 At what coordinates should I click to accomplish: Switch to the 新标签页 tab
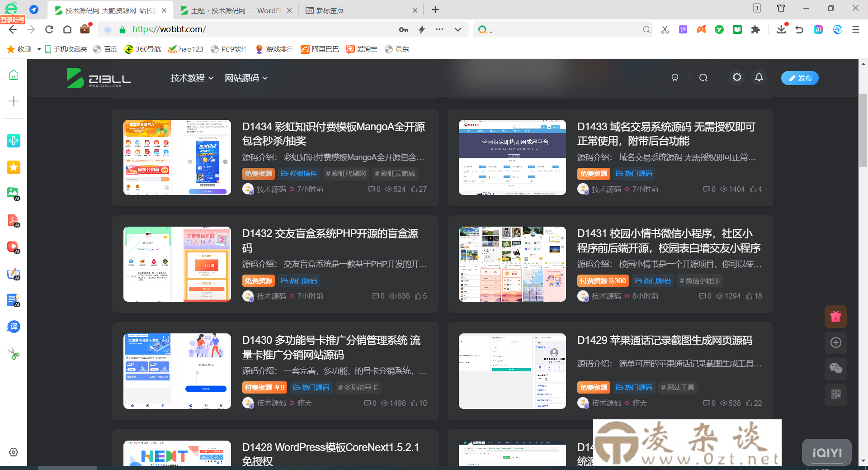click(361, 10)
